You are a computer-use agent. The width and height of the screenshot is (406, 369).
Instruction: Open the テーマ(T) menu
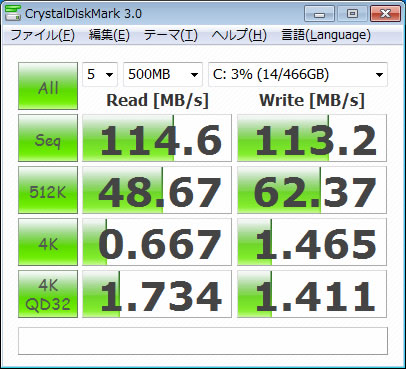click(170, 35)
